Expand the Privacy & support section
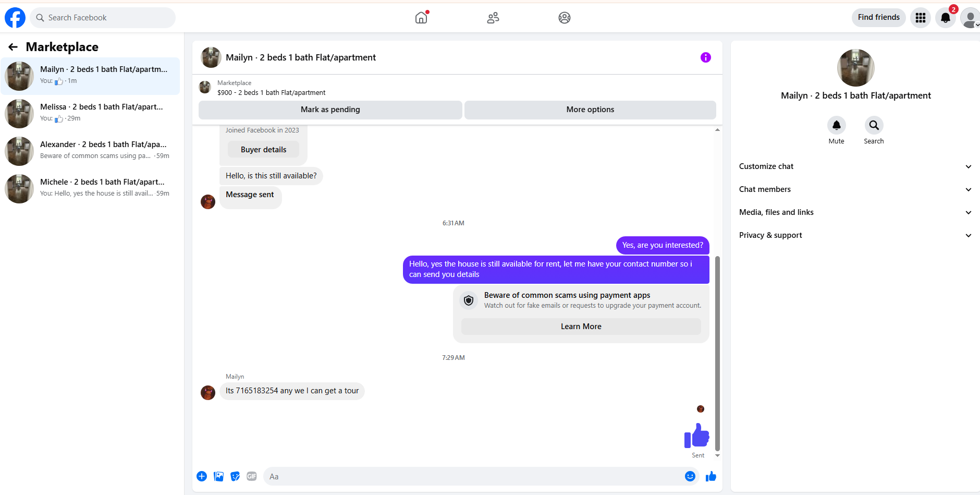Screen dimensions: 980x495 (855, 235)
